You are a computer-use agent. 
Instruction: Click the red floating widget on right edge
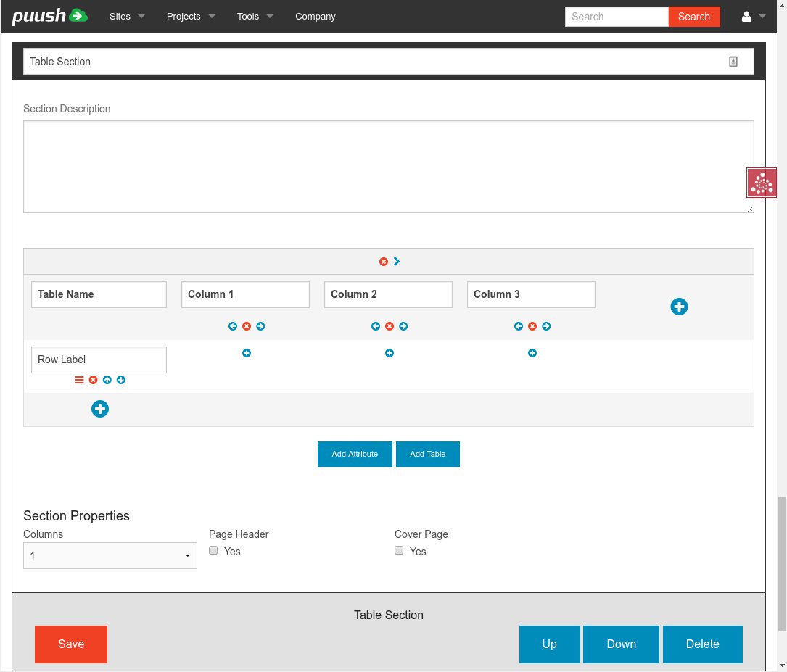762,183
